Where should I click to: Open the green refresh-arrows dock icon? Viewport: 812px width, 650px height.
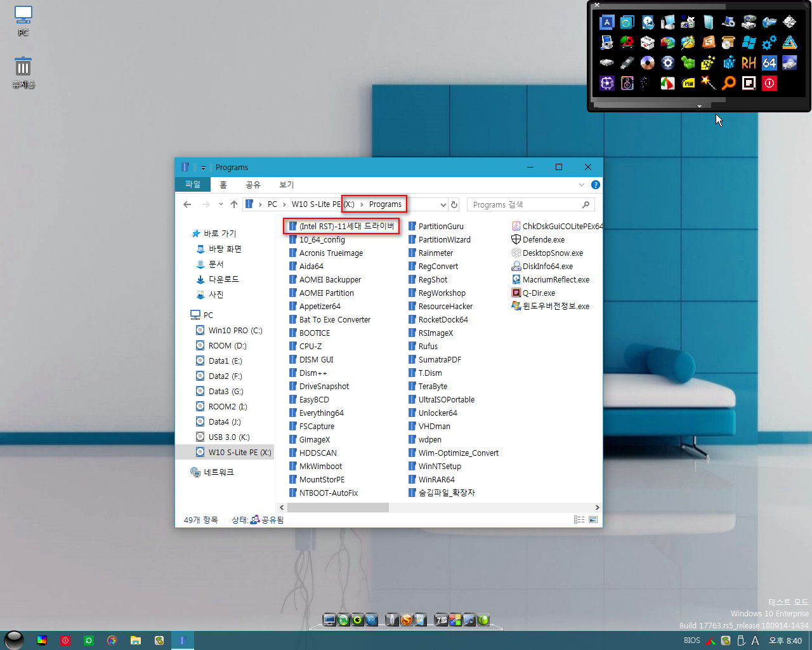(x=343, y=620)
